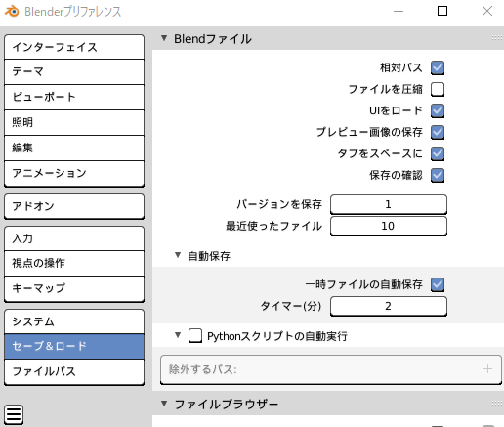The height and width of the screenshot is (427, 504).
Task: Click the バージョンを保存 value field
Action: tap(389, 204)
